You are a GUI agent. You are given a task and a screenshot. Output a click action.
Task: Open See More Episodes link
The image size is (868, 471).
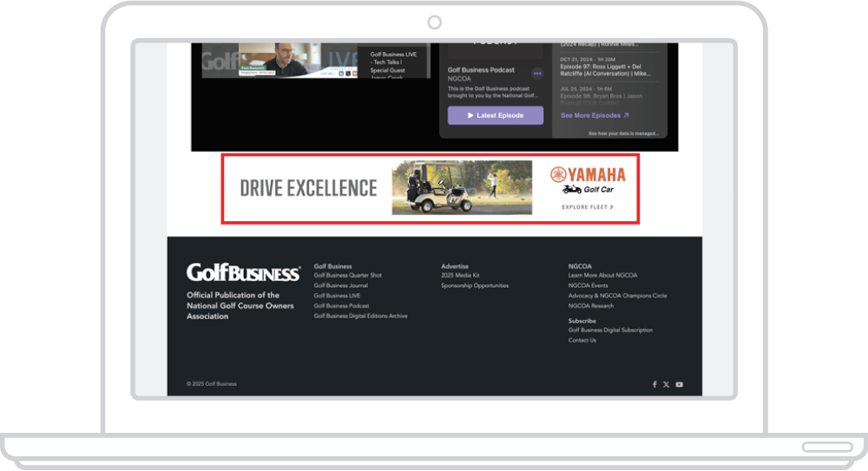pyautogui.click(x=595, y=115)
